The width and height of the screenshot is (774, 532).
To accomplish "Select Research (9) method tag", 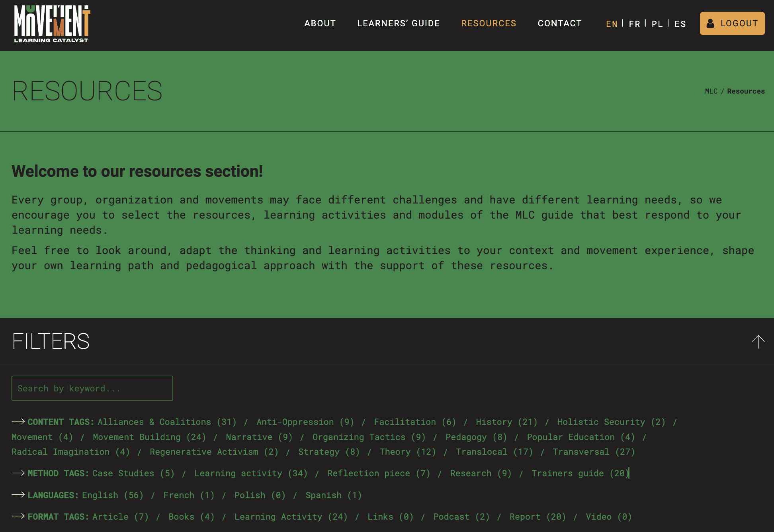I will pyautogui.click(x=481, y=473).
